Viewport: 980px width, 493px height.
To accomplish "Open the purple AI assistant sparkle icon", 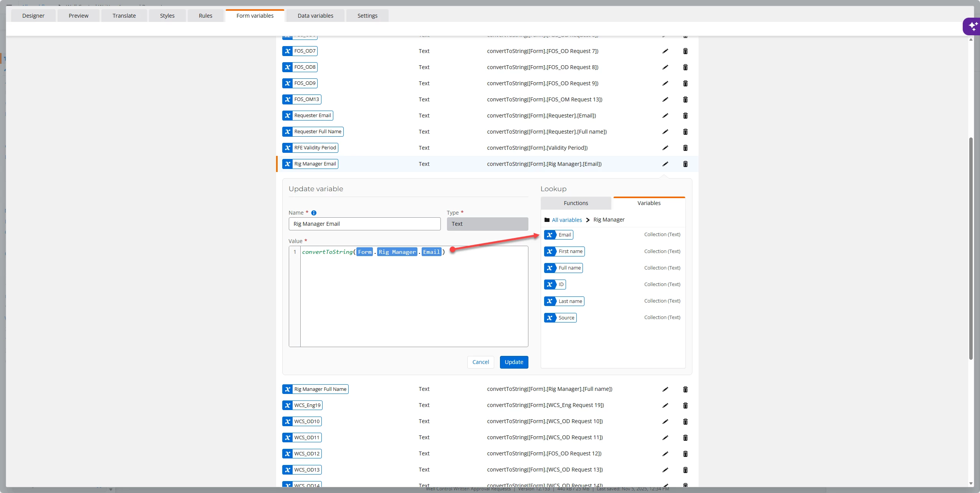I will click(x=972, y=26).
